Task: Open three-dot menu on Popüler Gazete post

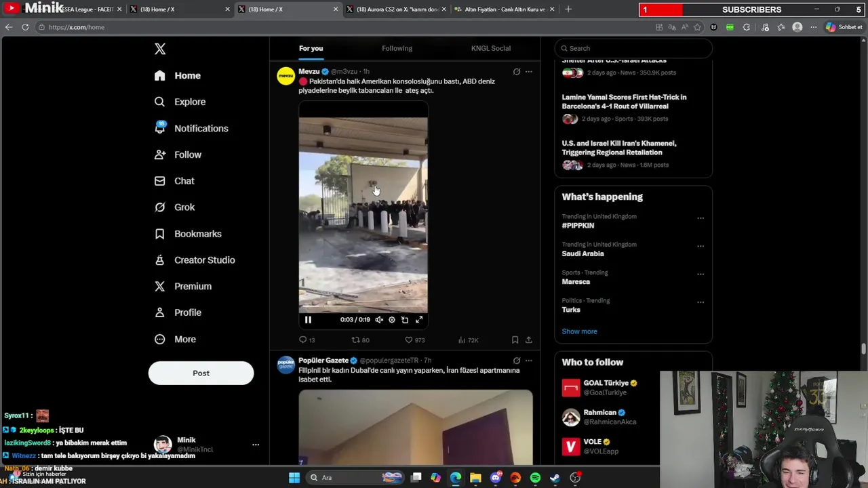Action: tap(529, 361)
